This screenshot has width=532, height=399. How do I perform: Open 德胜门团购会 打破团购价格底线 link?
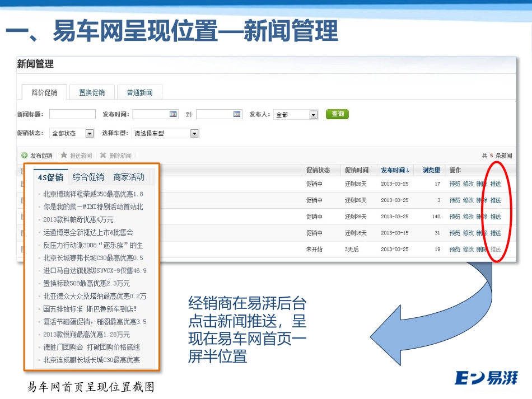tap(91, 347)
